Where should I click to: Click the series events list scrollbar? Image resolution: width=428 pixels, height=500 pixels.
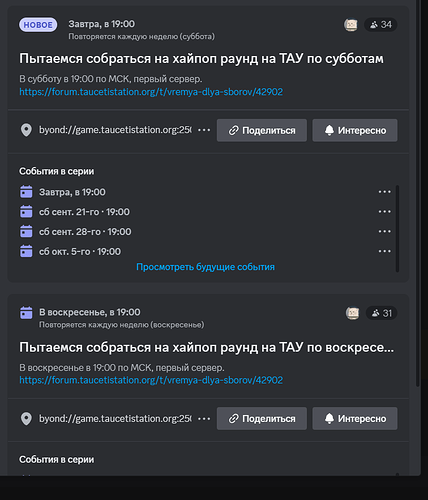397,229
